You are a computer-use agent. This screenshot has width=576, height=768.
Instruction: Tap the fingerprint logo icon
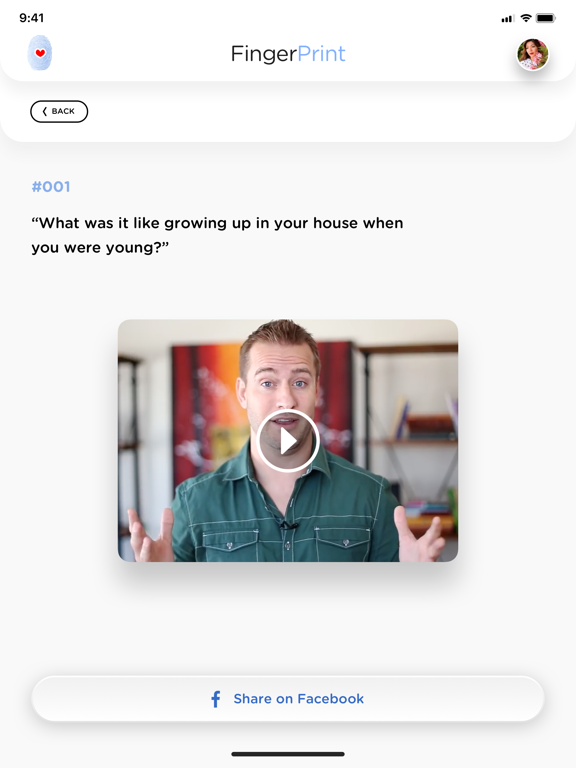click(40, 53)
